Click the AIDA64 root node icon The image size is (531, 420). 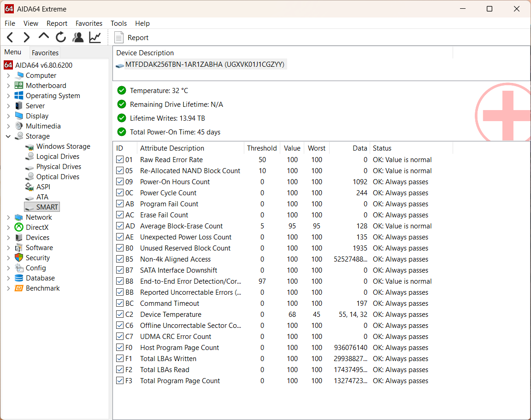point(8,65)
